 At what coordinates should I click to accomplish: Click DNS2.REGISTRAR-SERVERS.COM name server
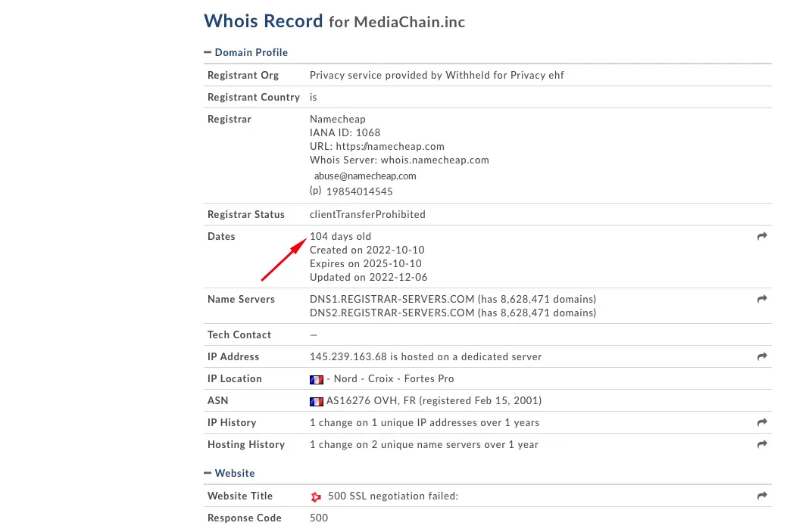coord(392,313)
